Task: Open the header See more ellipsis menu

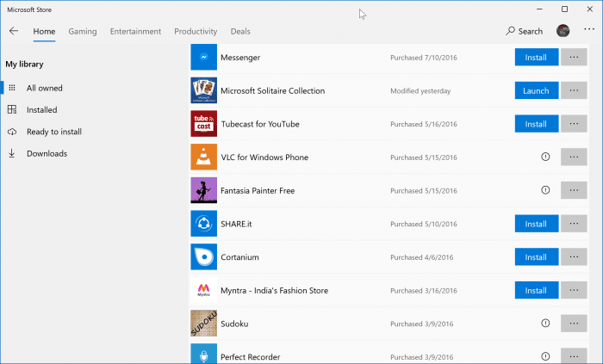Action: coord(589,29)
